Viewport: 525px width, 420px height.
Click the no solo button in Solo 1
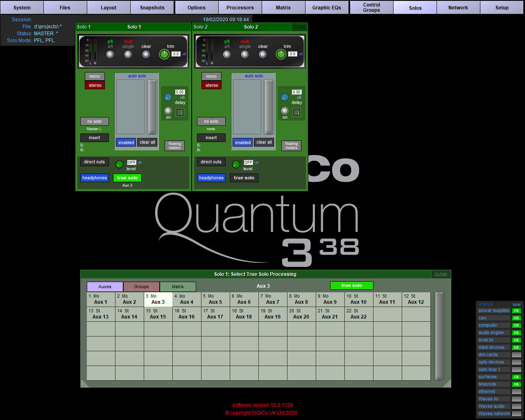click(95, 122)
